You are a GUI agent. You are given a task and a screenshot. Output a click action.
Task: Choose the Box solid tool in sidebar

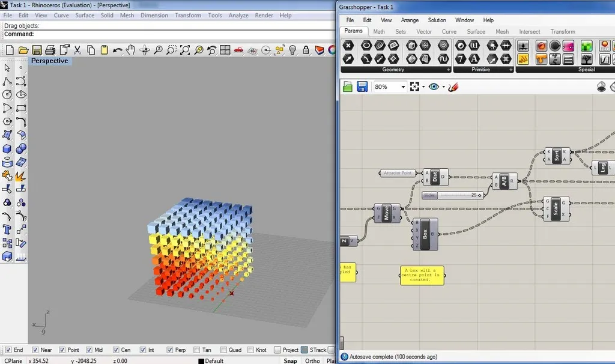coord(7,148)
